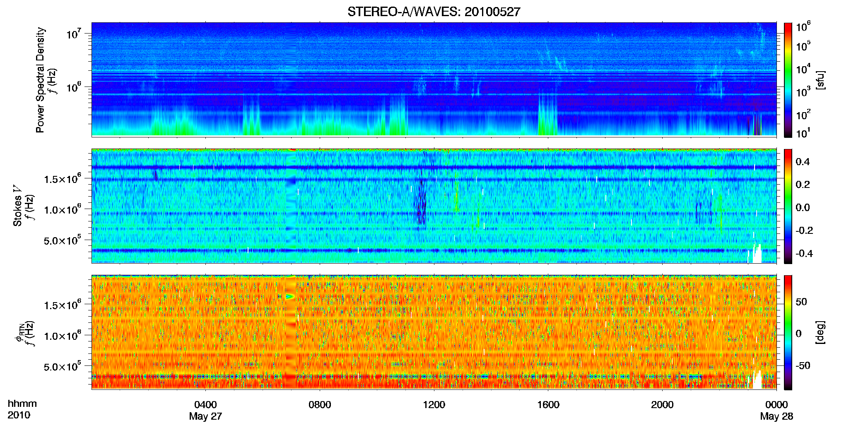Select the -50 label on degree colorbar

(x=803, y=365)
